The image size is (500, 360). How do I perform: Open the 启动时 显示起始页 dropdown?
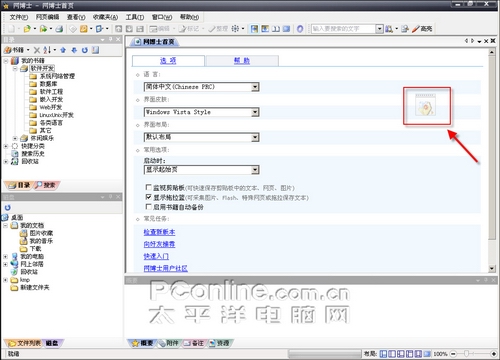point(201,170)
